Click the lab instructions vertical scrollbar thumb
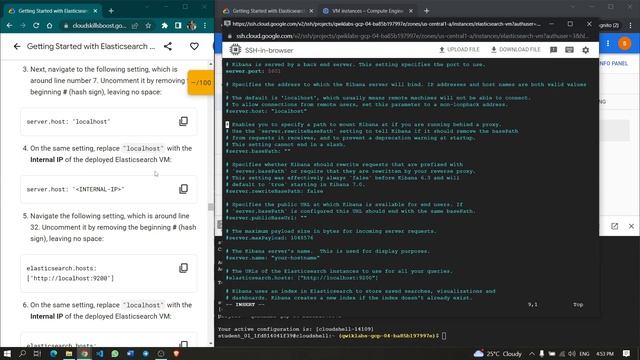The width and height of the screenshot is (640, 360). (x=211, y=207)
